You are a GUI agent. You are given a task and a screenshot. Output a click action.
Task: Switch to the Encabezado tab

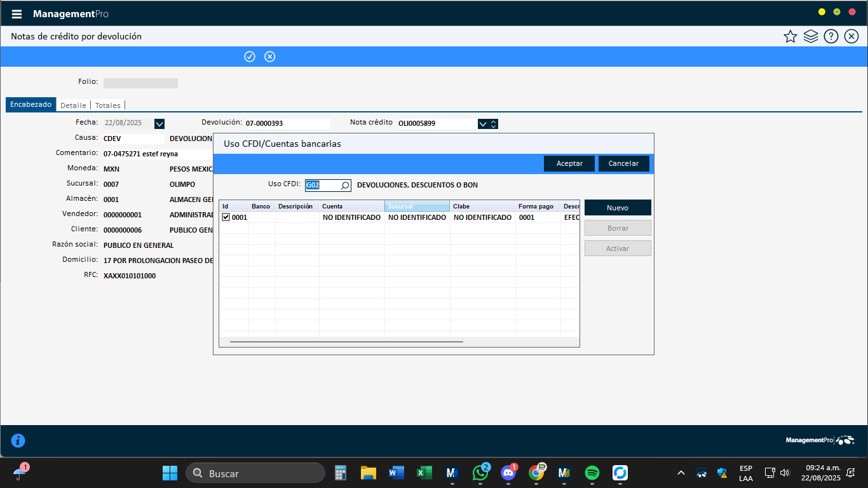(31, 104)
